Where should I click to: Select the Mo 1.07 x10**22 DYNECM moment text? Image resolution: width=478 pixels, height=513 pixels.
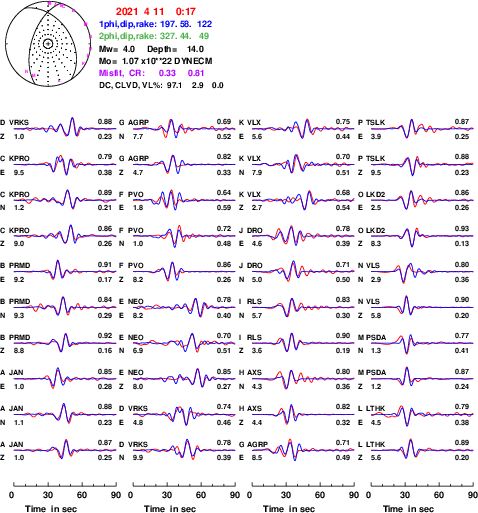tap(155, 61)
